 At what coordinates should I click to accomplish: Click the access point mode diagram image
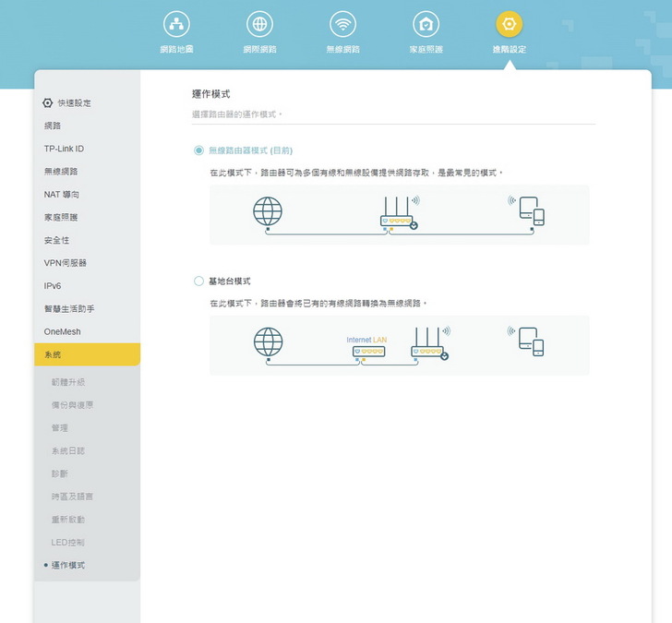(x=399, y=345)
